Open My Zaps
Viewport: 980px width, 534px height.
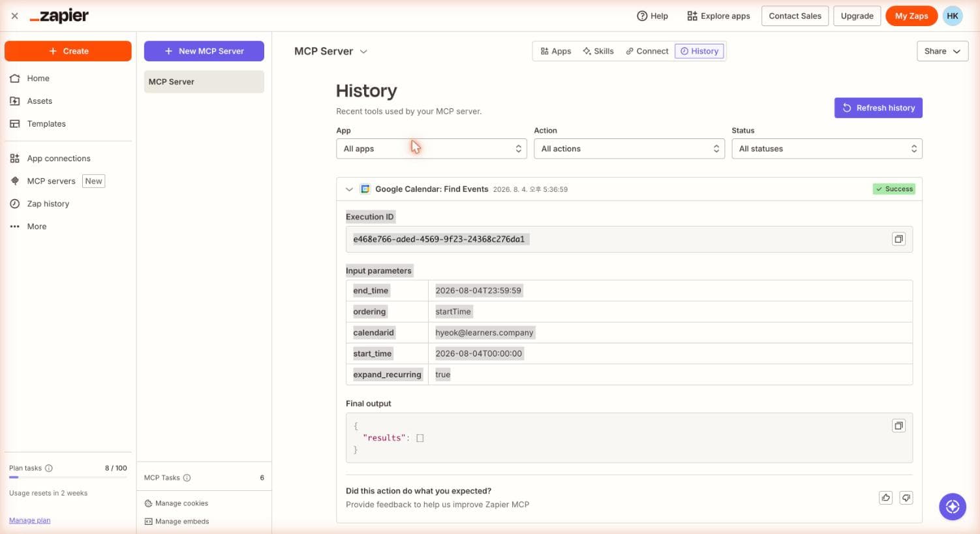pyautogui.click(x=911, y=16)
